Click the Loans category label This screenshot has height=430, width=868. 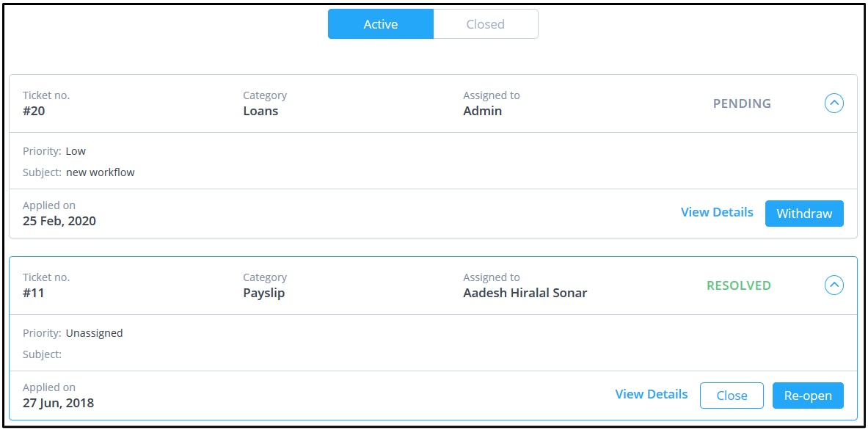(262, 111)
